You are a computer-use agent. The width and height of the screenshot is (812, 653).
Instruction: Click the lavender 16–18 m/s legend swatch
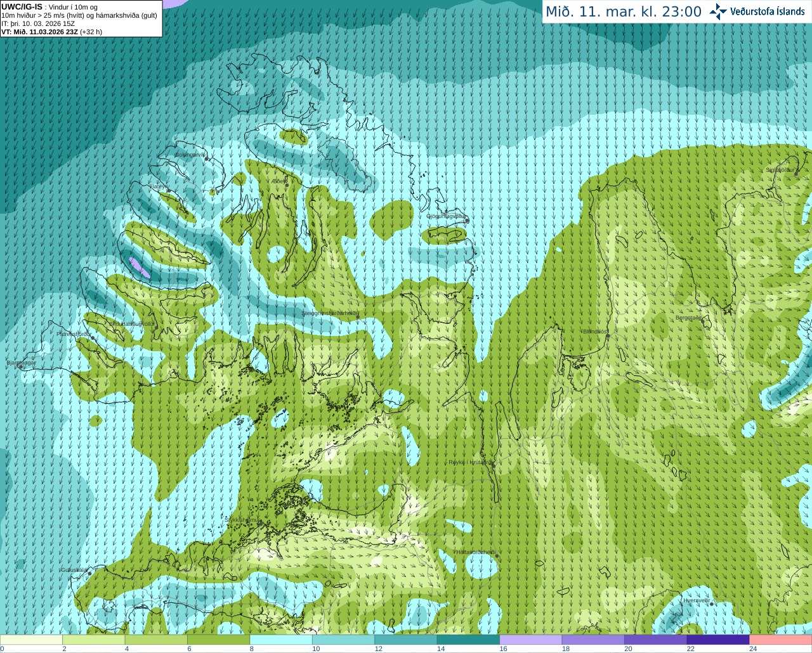tap(530, 640)
